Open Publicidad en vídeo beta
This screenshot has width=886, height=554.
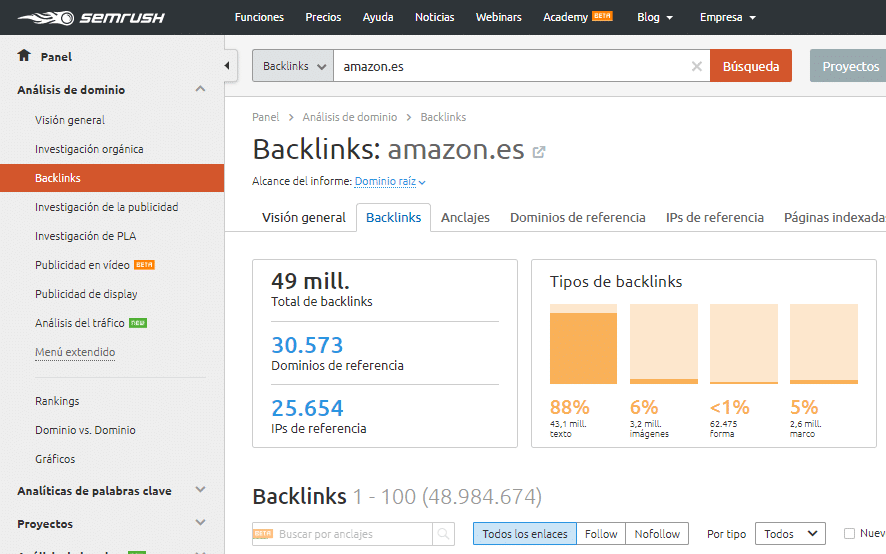[95, 265]
